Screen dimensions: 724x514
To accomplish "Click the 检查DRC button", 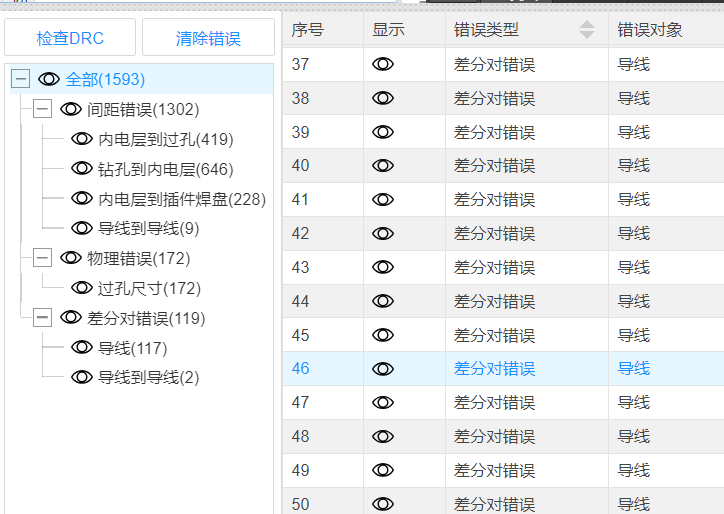I will coord(70,39).
